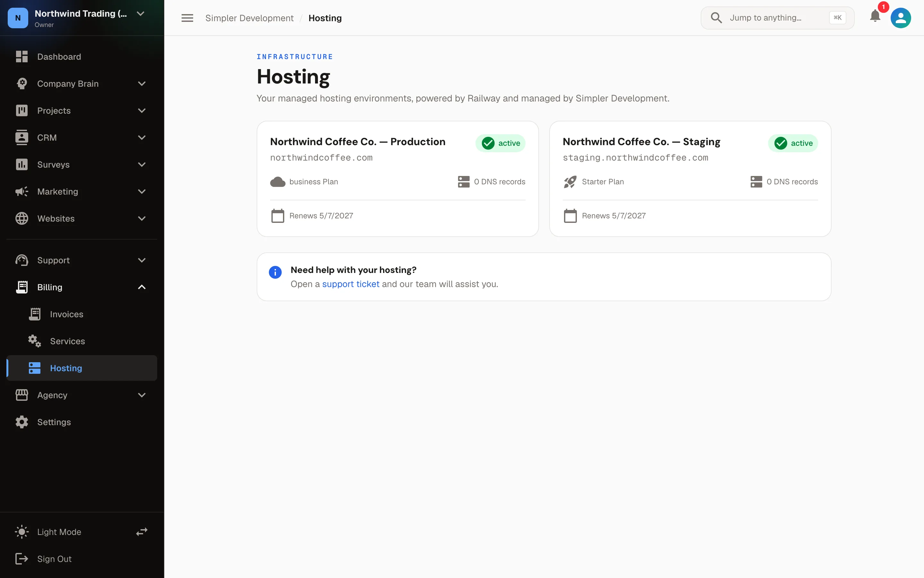Toggle Light Mode swap arrows
The width and height of the screenshot is (924, 578).
(x=142, y=532)
